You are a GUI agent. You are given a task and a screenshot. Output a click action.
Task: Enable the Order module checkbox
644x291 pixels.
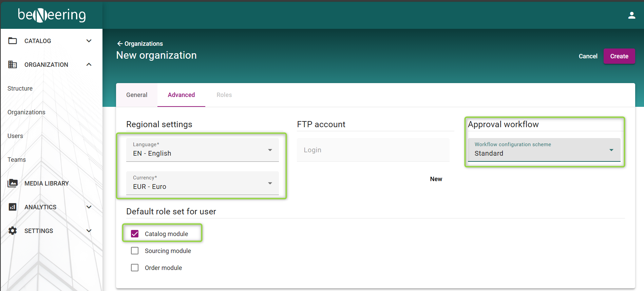point(135,268)
